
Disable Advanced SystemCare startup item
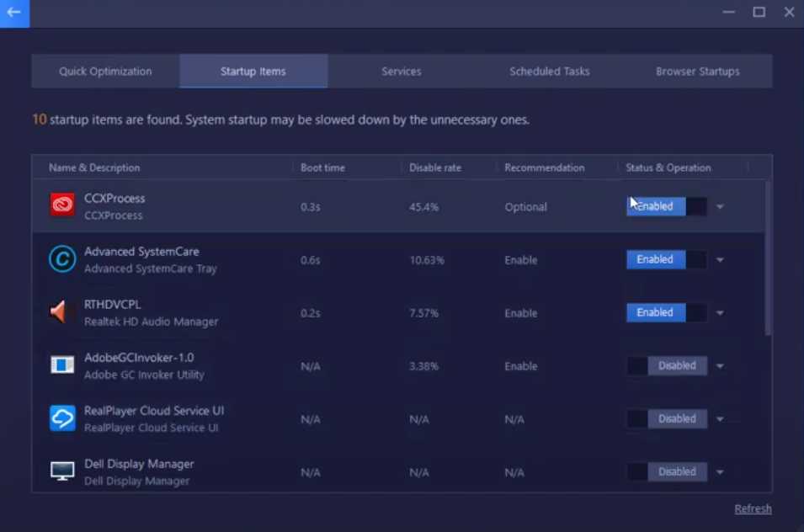click(666, 260)
